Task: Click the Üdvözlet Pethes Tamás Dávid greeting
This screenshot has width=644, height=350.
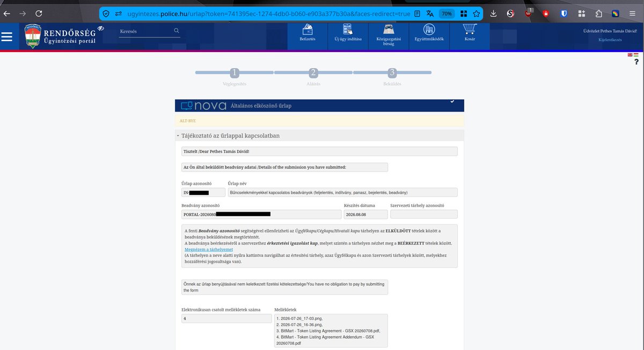Action: (x=610, y=31)
